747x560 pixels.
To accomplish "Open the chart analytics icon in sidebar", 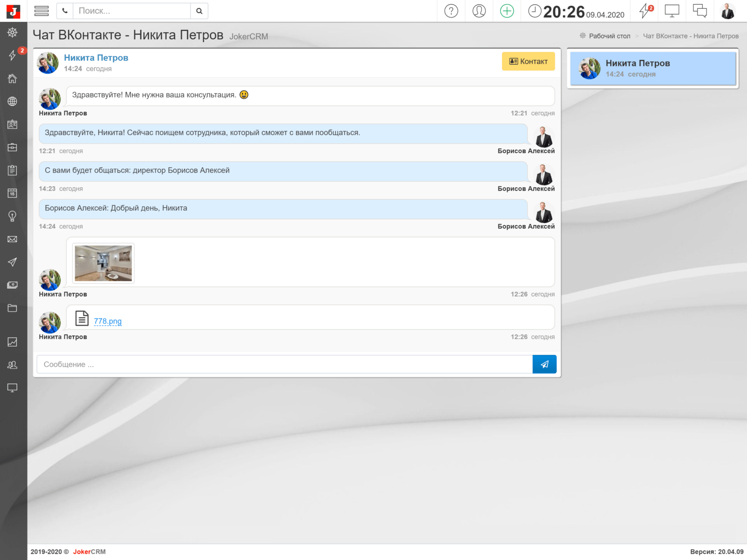I will coord(13,342).
